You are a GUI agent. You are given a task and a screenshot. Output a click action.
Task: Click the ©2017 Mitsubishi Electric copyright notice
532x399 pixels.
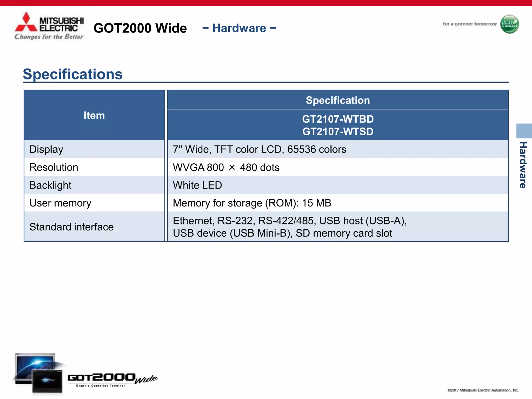[483, 390]
